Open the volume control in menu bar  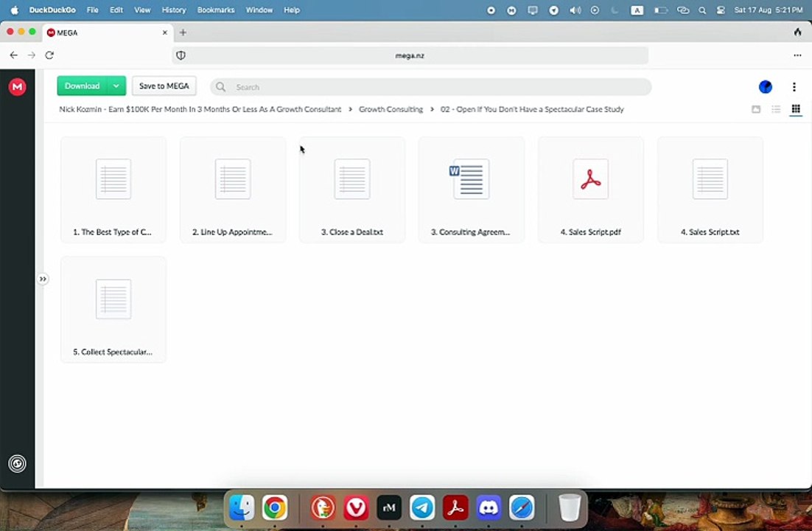(575, 10)
